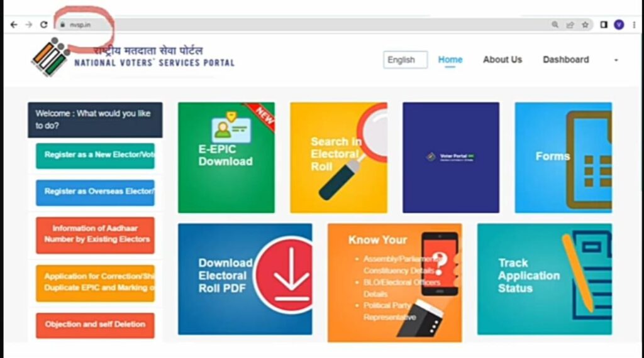Click the browser back arrow
The height and width of the screenshot is (358, 644).
pyautogui.click(x=14, y=25)
